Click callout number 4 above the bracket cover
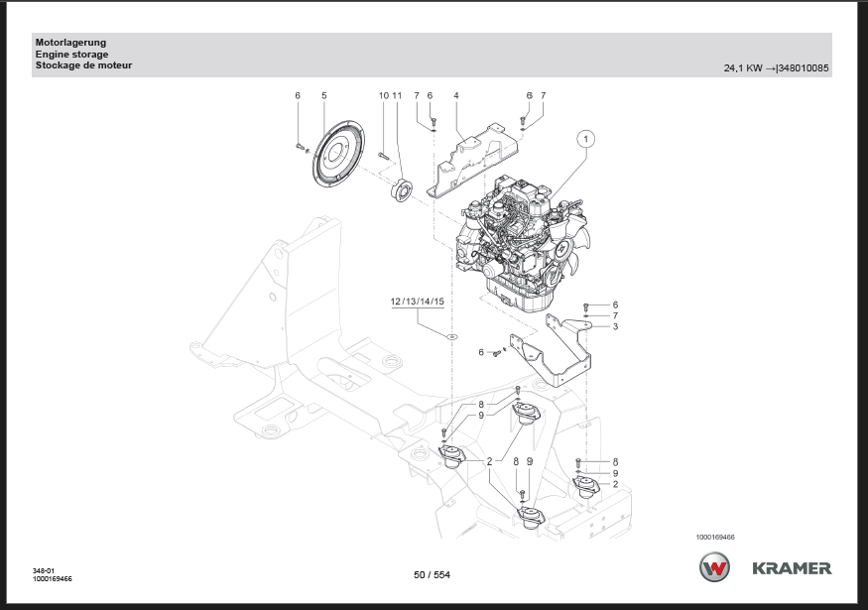868x610 pixels. (456, 95)
